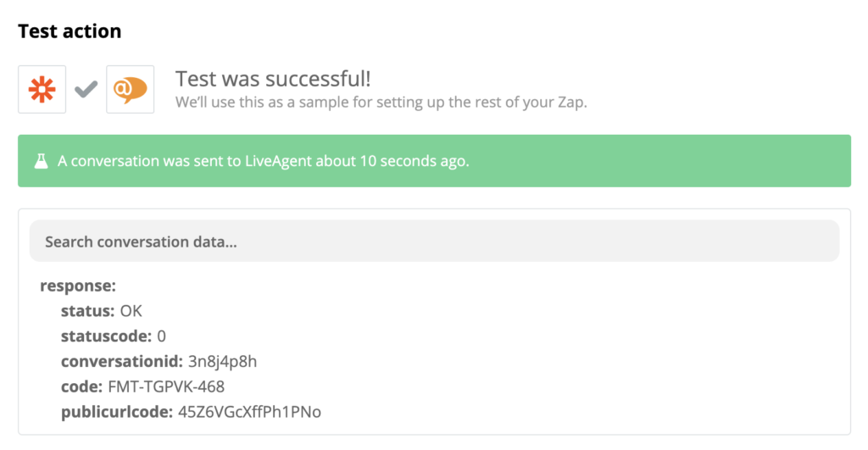Screen dimensions: 868x450
Task: Click the conversationid value 3n8j4p8h
Action: pyautogui.click(x=222, y=362)
